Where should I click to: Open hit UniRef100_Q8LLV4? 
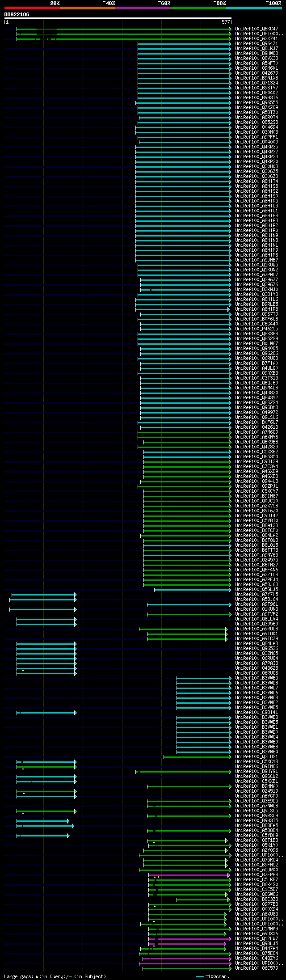pyautogui.click(x=257, y=619)
